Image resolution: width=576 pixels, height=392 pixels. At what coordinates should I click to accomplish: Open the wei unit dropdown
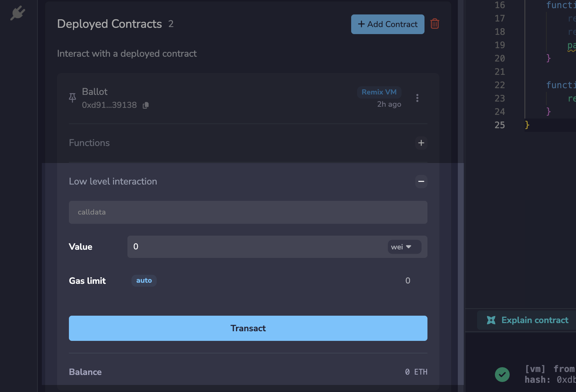(404, 247)
